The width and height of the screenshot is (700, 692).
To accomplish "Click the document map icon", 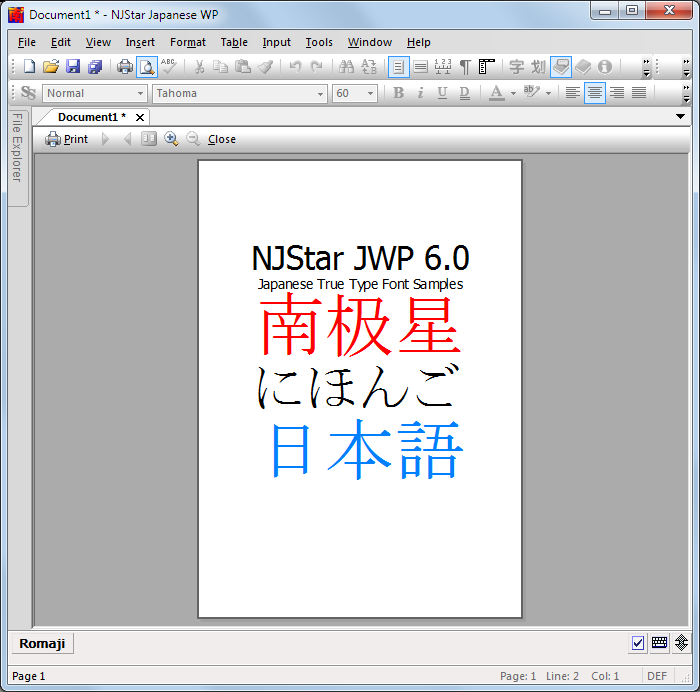I will 487,67.
